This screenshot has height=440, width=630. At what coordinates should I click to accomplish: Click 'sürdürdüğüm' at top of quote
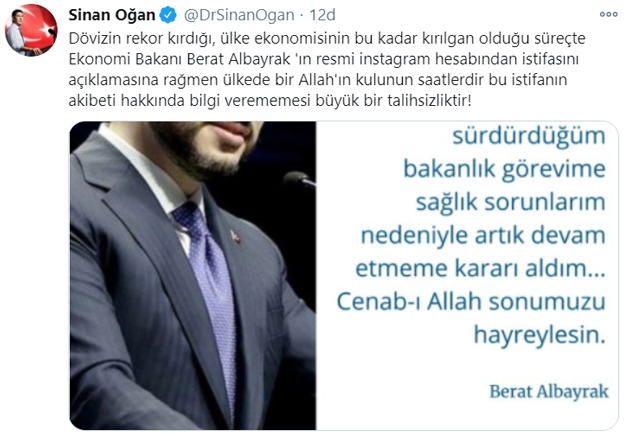point(529,137)
